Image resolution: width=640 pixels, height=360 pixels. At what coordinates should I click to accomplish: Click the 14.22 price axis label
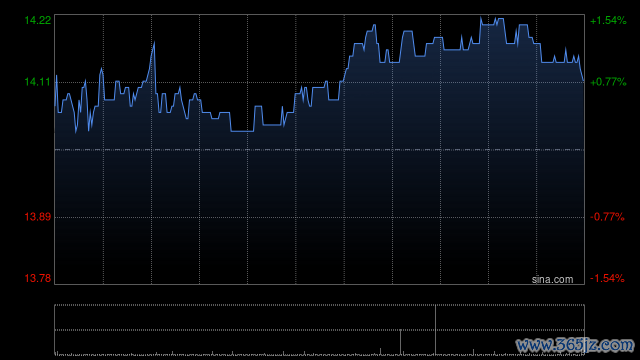click(x=38, y=20)
